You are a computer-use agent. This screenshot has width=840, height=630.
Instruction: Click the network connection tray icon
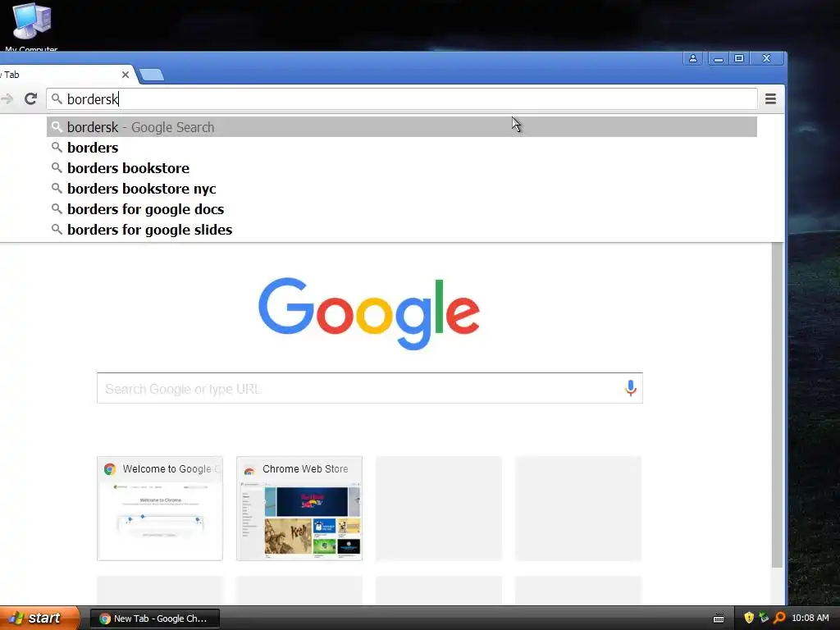[764, 618]
